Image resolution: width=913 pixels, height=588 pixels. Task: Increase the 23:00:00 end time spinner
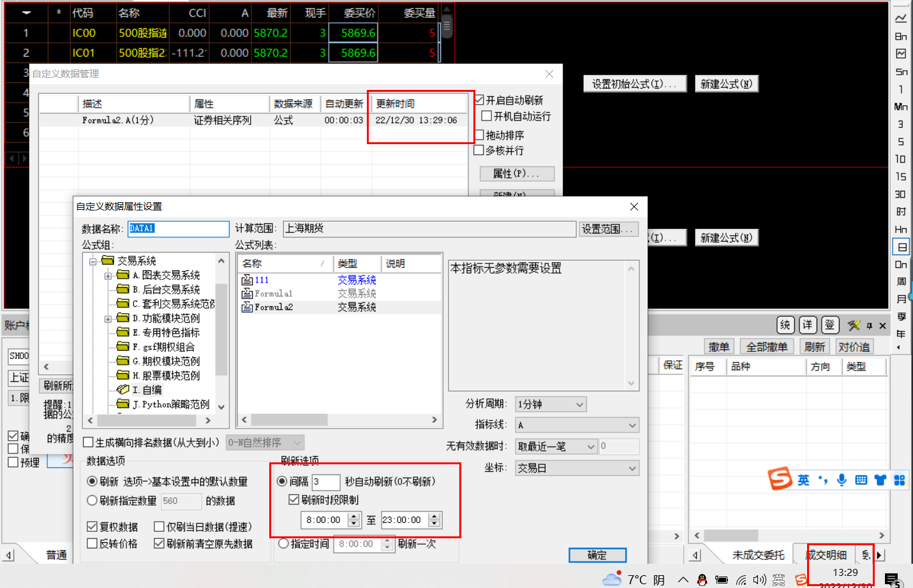(434, 516)
